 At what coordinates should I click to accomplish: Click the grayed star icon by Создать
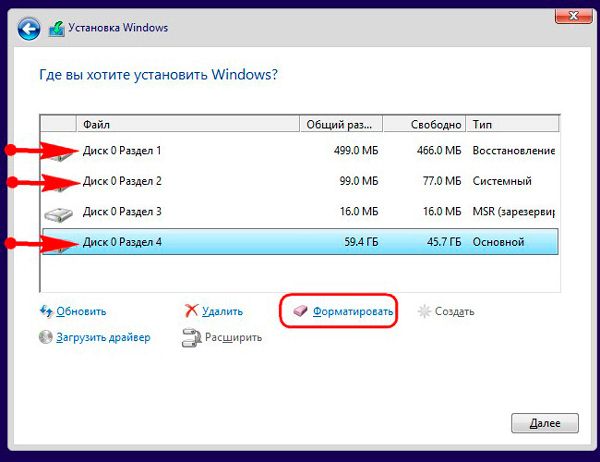[424, 311]
